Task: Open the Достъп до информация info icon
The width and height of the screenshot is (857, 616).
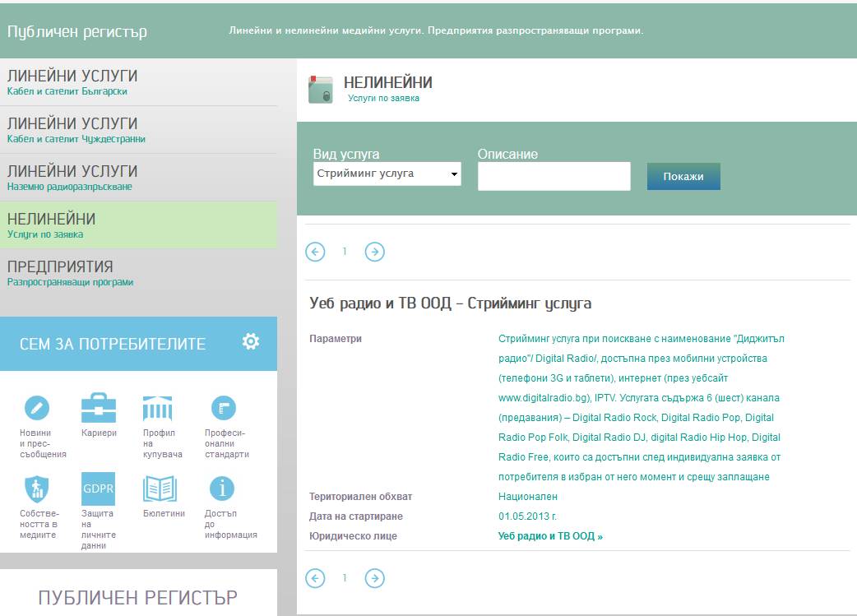Action: point(222,488)
